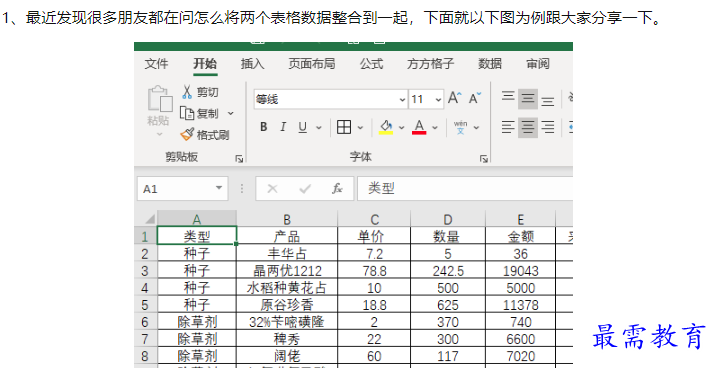
Task: Click the confirm checkmark in formula bar
Action: click(x=305, y=189)
